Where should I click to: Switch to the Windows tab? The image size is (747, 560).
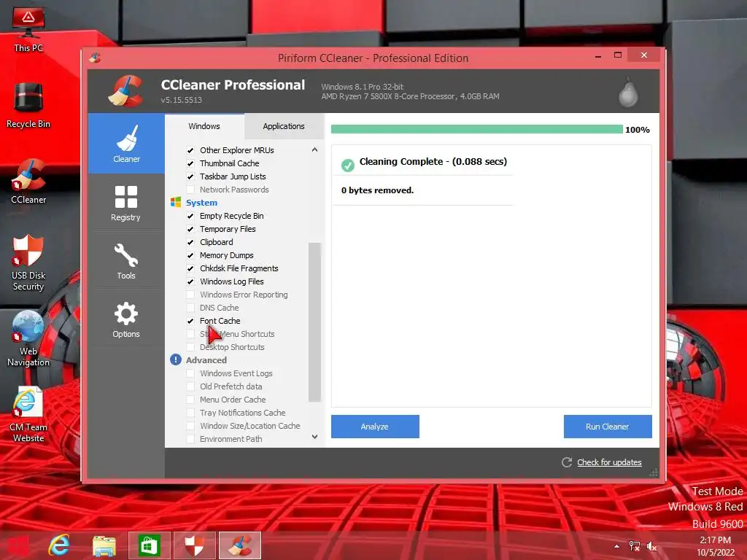tap(204, 126)
